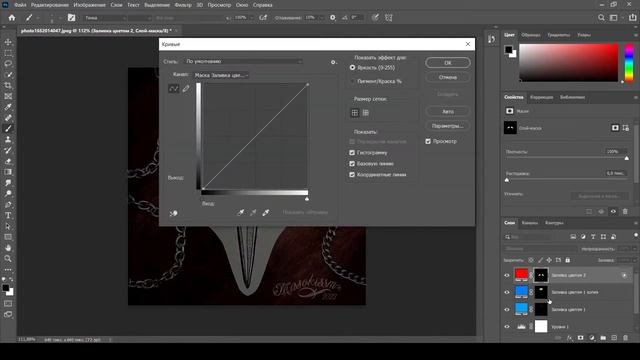This screenshot has height=360, width=640.
Task: Open the Color panel flyout menu
Action: click(x=636, y=35)
